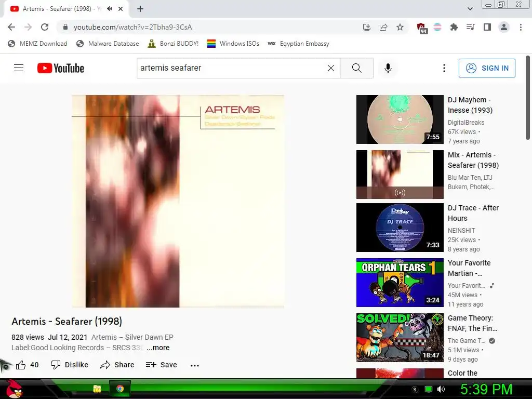Open YouTube settings three-dot menu
Screen dimensions: 532x399
(x=444, y=68)
